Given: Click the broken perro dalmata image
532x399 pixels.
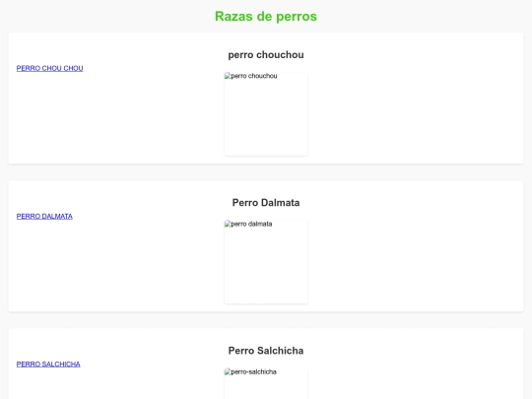Looking at the screenshot, I should [x=266, y=262].
